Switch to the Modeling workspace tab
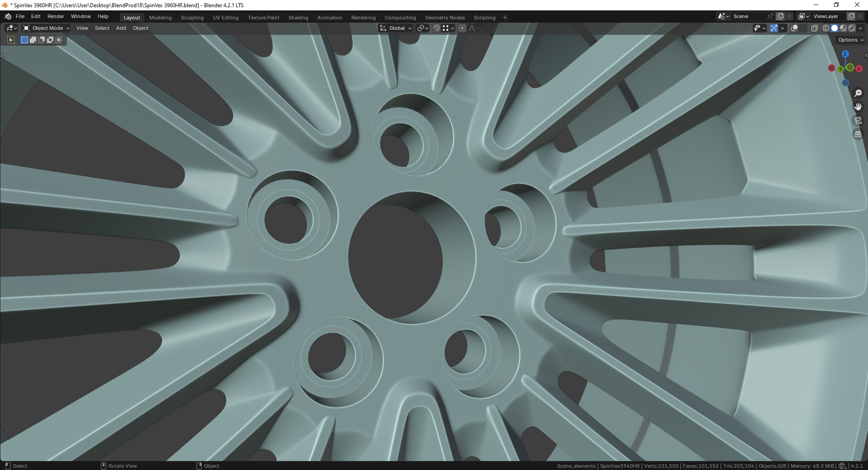Screen dimensions: 868x470 (x=161, y=18)
